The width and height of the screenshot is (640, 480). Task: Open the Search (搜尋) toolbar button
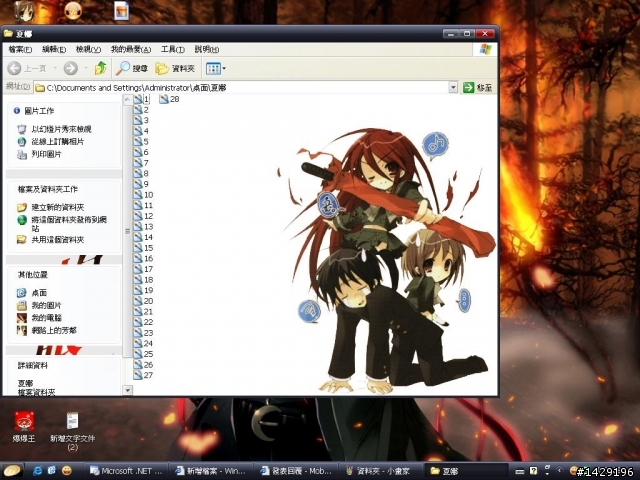tap(131, 68)
